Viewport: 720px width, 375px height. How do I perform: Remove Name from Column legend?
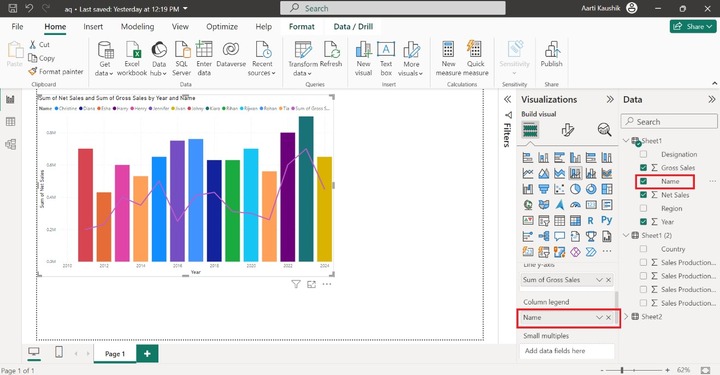[608, 318]
